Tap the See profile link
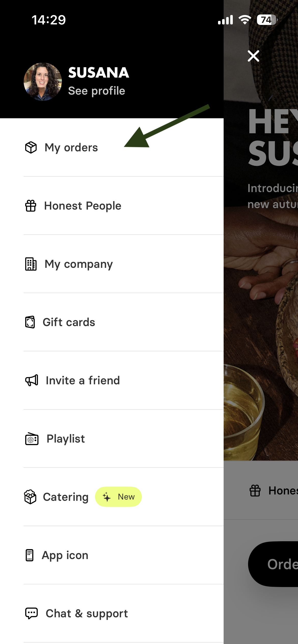 (x=97, y=91)
